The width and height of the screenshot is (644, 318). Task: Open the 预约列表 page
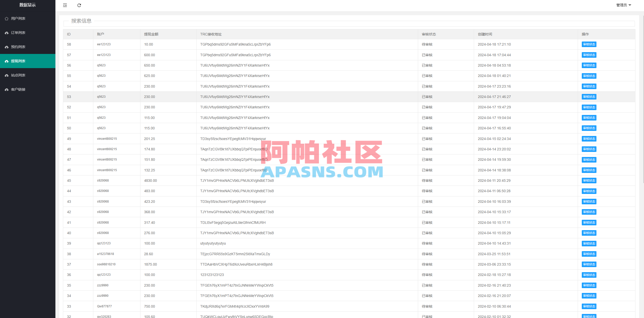[18, 47]
